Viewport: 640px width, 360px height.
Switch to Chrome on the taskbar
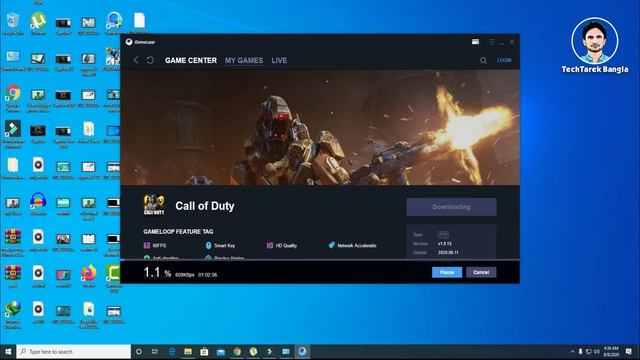click(x=237, y=351)
